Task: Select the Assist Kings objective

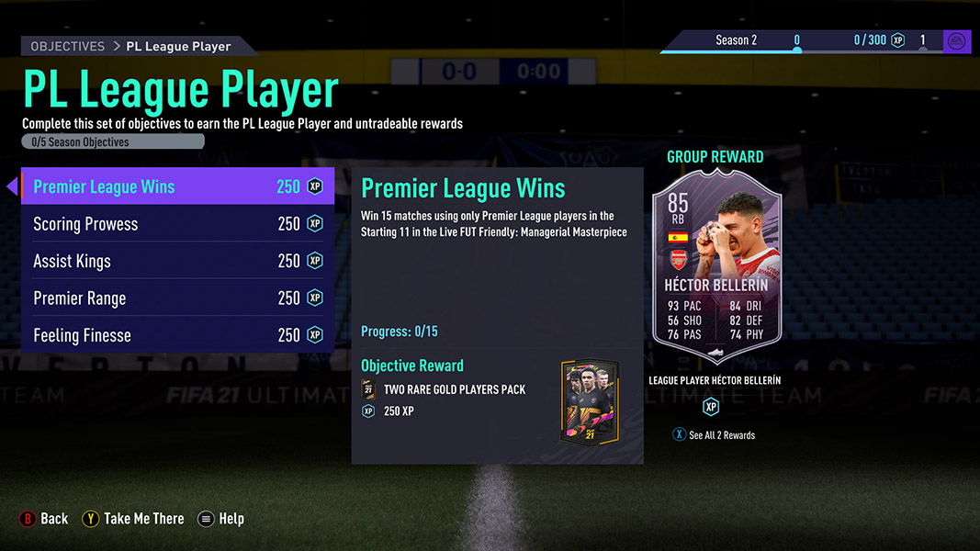Action: click(177, 261)
